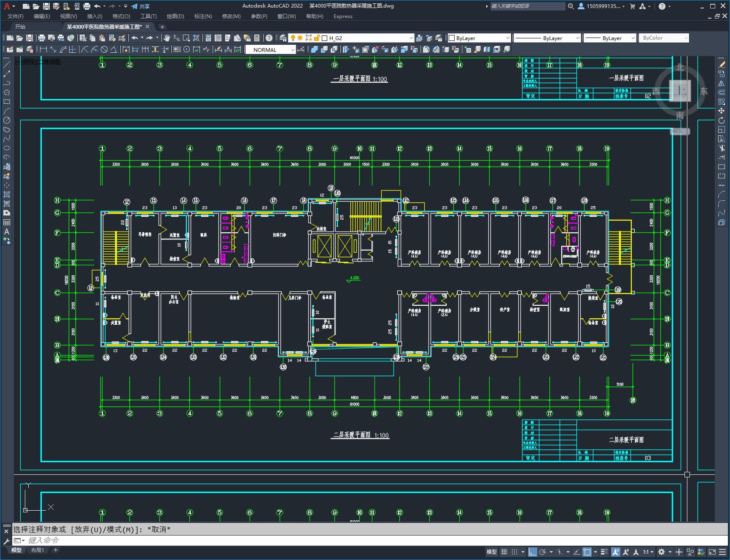Open the H_G2 layer dropdown
Viewport: 730px width, 560px height.
click(x=351, y=38)
